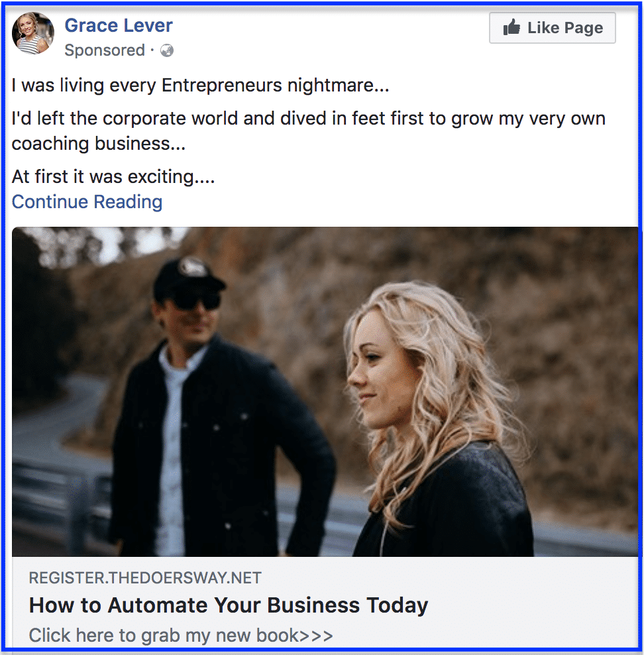This screenshot has height=655, width=644.
Task: Expand post with Continue Reading
Action: 87,202
